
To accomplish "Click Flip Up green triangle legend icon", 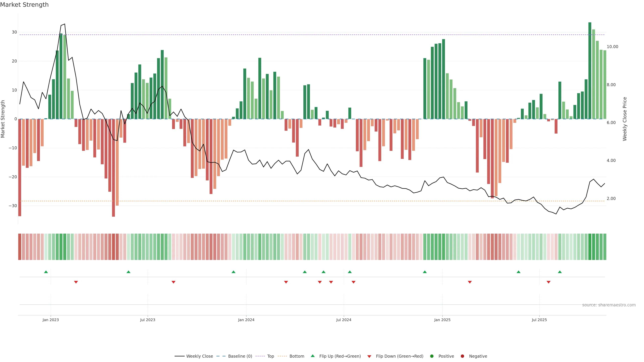I will pyautogui.click(x=312, y=356).
